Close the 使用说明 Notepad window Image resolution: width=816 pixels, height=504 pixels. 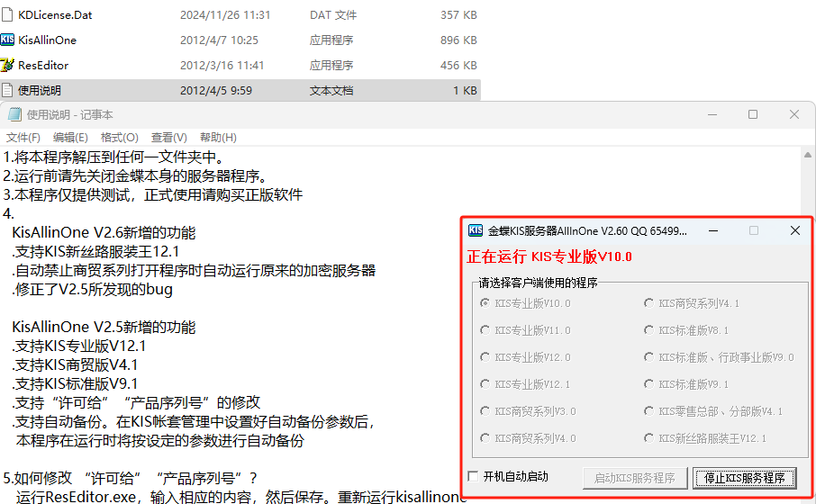point(793,114)
